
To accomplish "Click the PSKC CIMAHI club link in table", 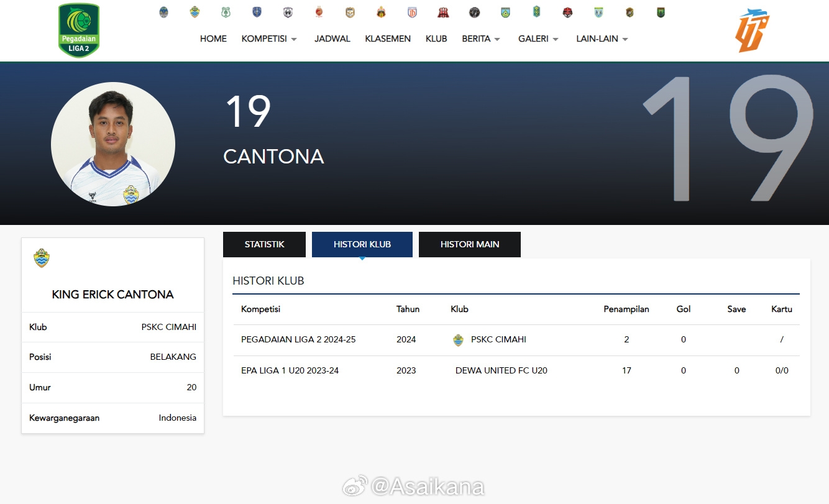I will (498, 340).
